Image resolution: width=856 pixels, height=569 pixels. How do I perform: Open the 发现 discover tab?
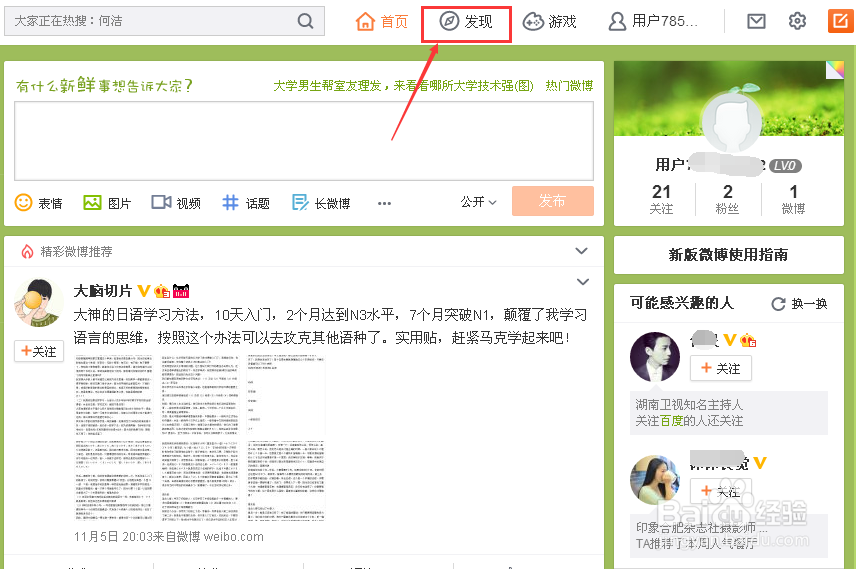click(x=466, y=21)
